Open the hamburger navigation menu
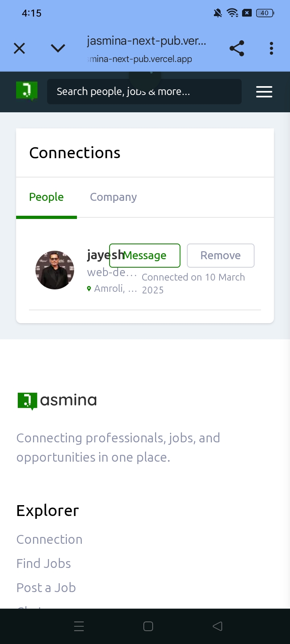Image resolution: width=290 pixels, height=644 pixels. (264, 92)
